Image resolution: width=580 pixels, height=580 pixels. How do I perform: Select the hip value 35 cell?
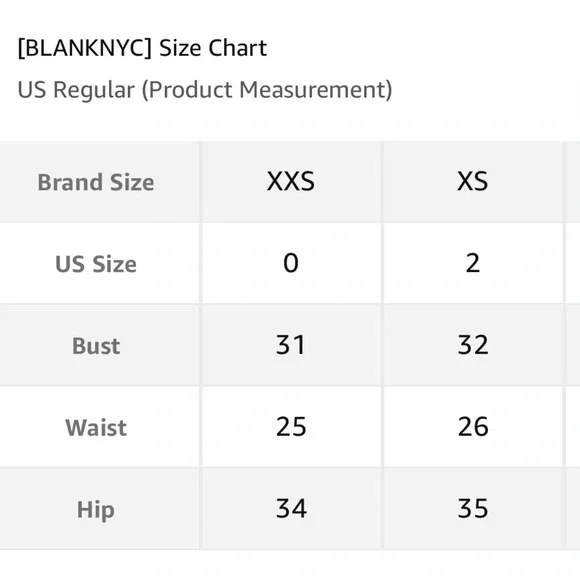(x=473, y=509)
